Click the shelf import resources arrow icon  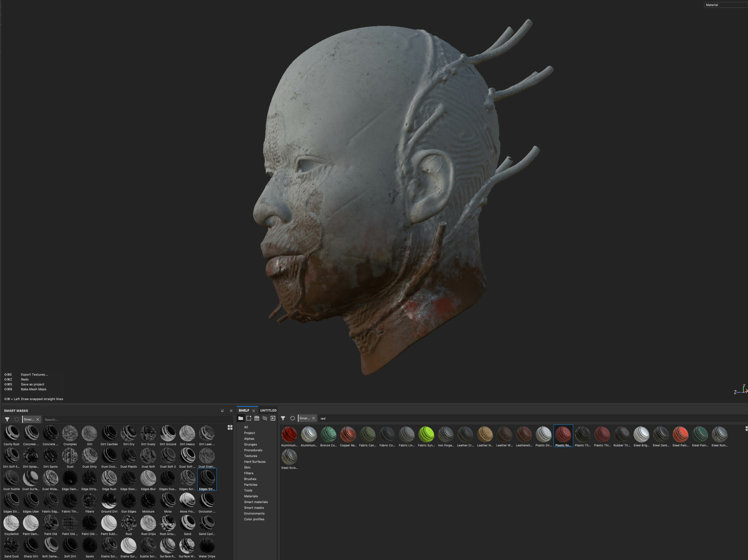click(273, 418)
